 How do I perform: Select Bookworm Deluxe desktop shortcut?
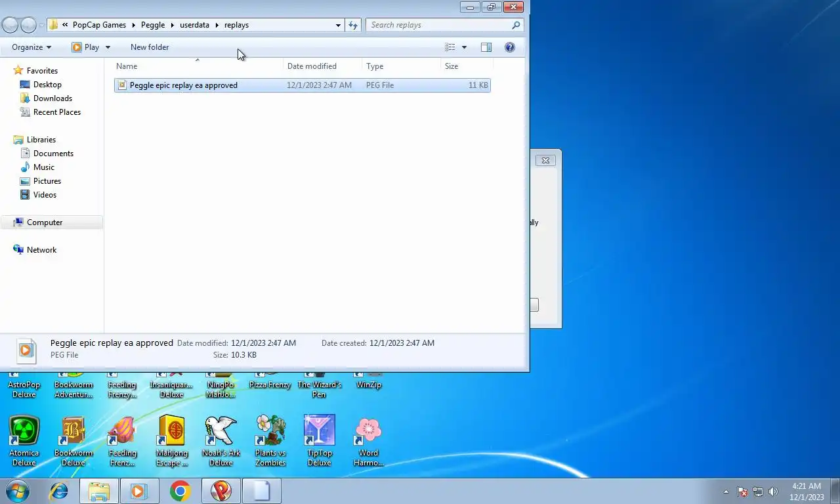coord(73,441)
